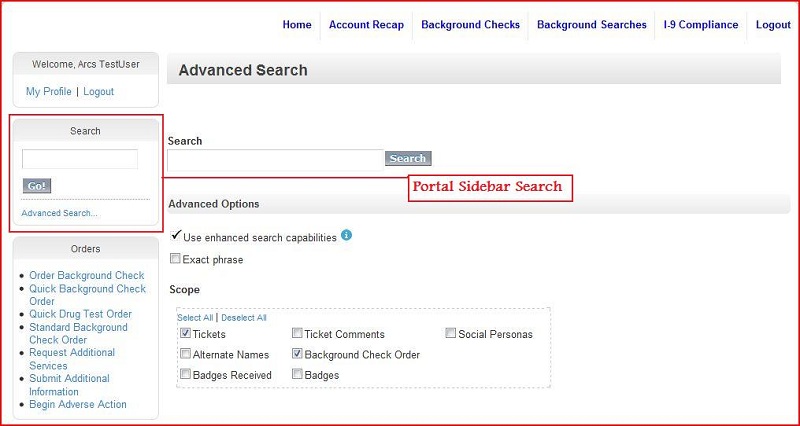
Task: Click the Deselect All link
Action: click(x=244, y=317)
